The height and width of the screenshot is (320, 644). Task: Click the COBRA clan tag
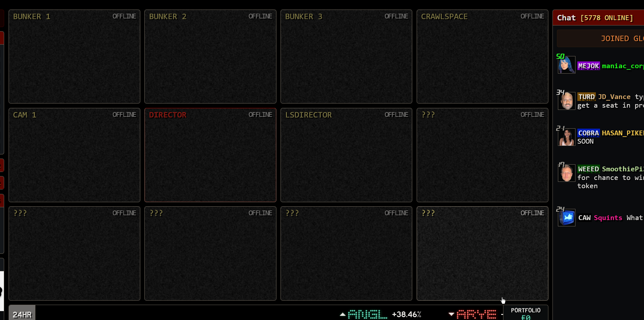coord(589,133)
